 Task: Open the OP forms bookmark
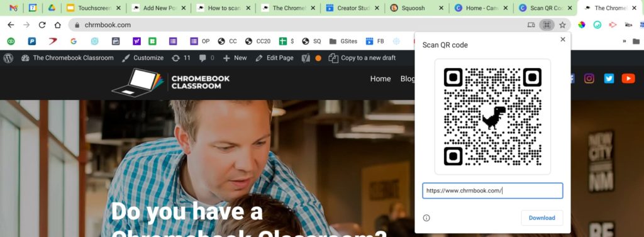point(200,41)
